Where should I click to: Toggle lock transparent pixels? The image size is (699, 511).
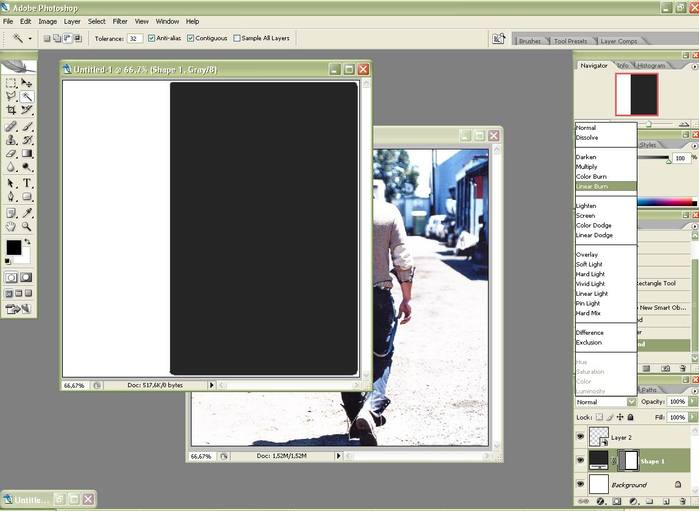tap(600, 417)
